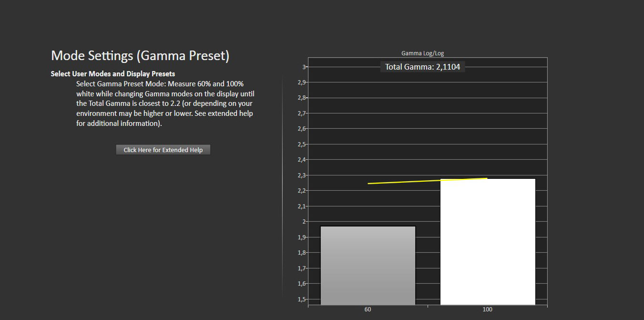This screenshot has width=644, height=320.
Task: Click 'Select User Modes and Display Presets' subheading
Action: (x=113, y=74)
